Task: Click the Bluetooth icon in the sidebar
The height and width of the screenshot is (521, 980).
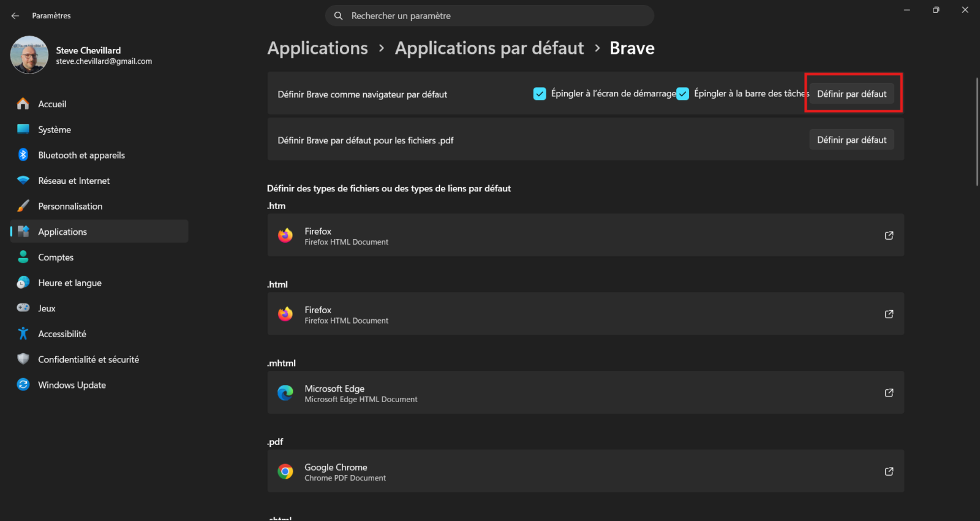Action: click(23, 155)
